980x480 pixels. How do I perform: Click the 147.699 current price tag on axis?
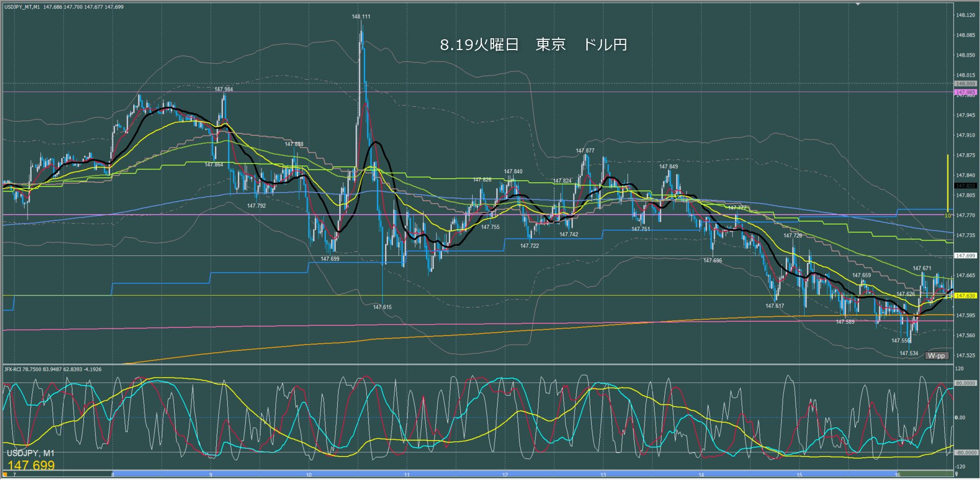point(965,255)
